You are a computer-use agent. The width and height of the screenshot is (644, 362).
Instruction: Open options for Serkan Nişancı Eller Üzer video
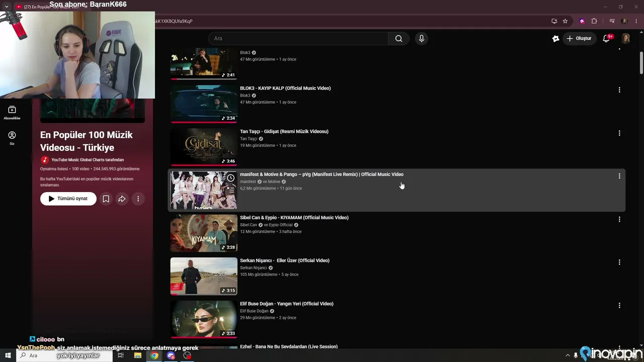click(619, 262)
